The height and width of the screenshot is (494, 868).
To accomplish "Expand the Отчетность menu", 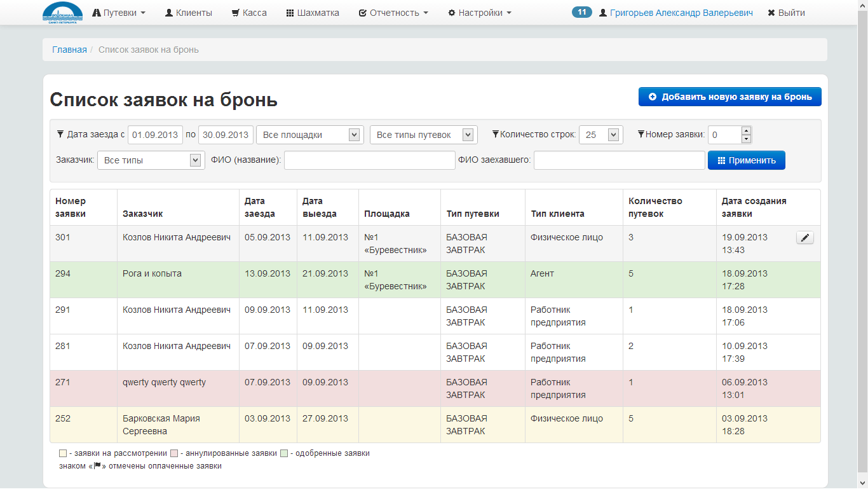I will coord(393,13).
